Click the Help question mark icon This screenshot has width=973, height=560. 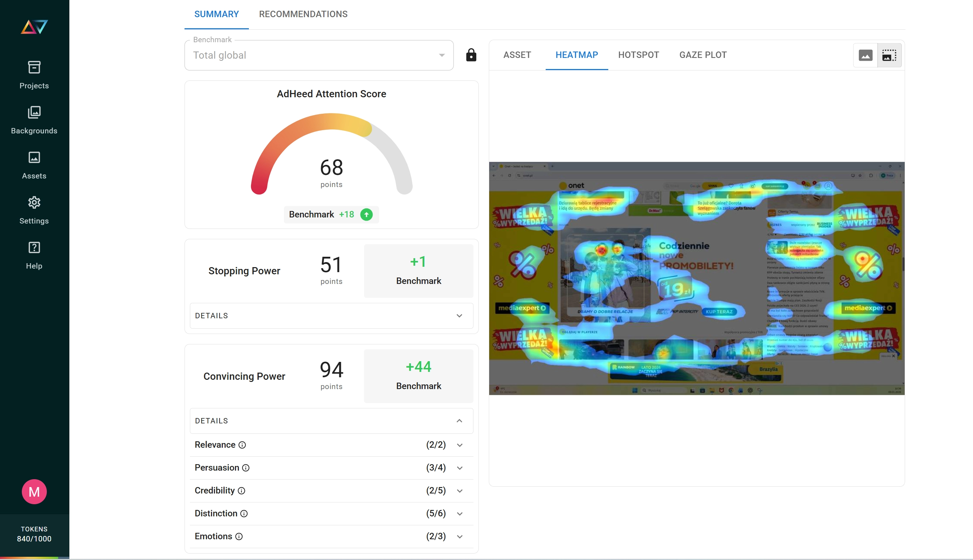pyautogui.click(x=34, y=248)
